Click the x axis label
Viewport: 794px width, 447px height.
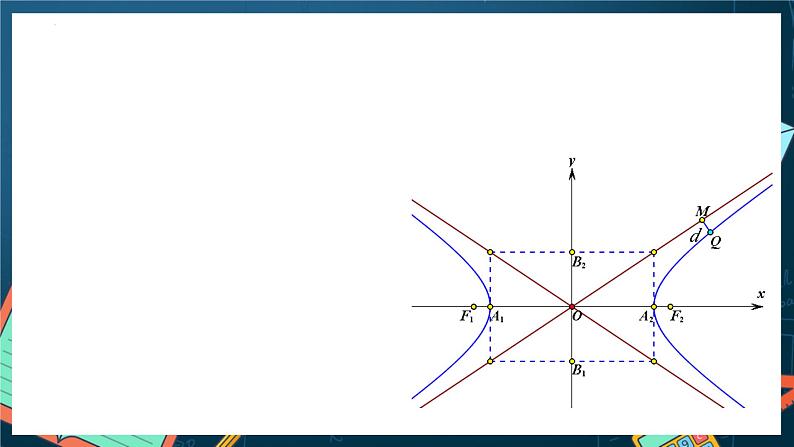click(x=761, y=294)
